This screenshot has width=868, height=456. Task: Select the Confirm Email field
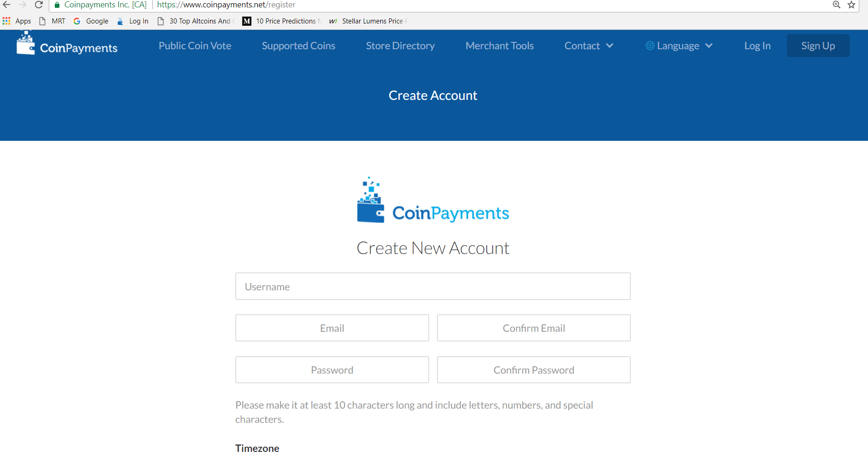click(534, 328)
